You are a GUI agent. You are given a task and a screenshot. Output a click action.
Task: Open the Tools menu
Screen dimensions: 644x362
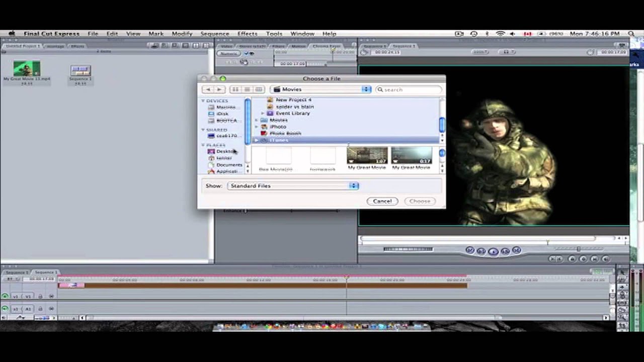[x=274, y=34]
